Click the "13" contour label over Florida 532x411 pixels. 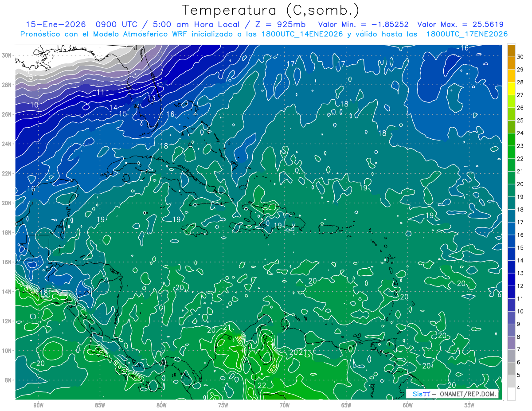(x=152, y=98)
